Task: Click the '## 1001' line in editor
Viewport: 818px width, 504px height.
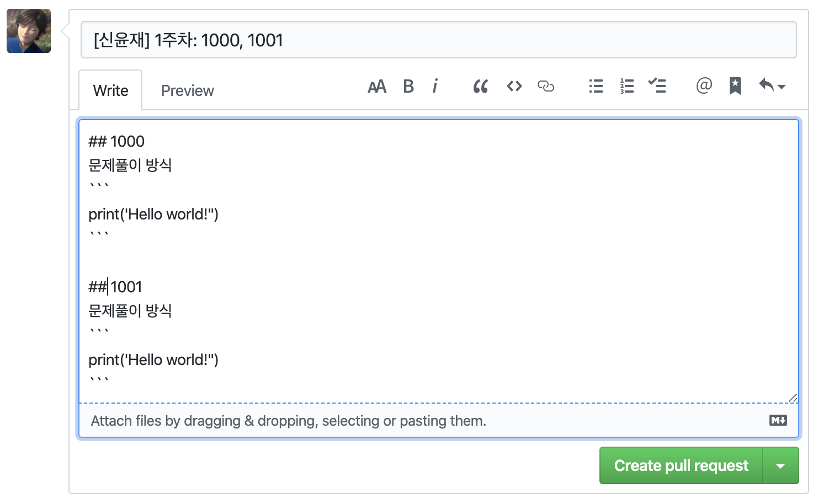Action: [x=115, y=287]
